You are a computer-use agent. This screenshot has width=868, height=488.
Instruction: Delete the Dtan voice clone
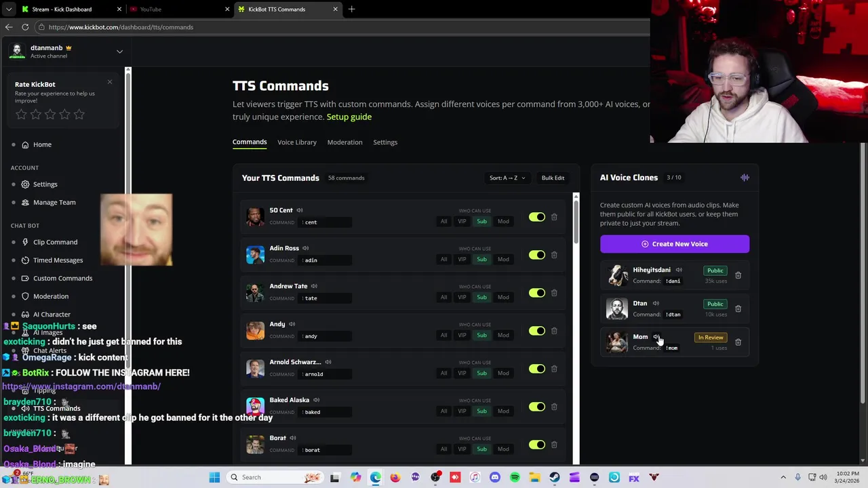[x=738, y=308]
